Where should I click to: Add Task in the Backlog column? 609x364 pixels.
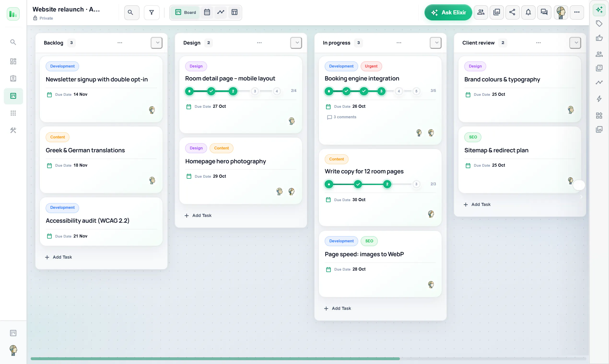59,257
